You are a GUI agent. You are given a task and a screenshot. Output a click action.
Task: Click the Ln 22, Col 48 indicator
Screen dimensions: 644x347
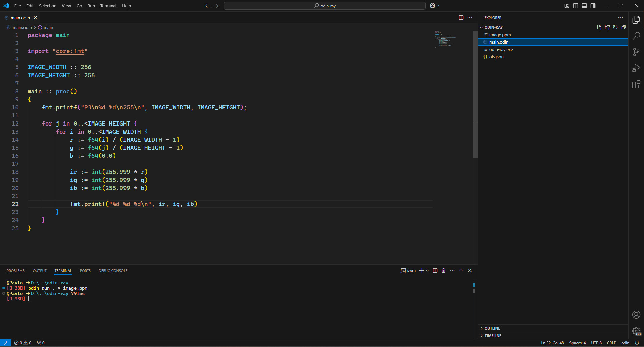[x=552, y=343]
